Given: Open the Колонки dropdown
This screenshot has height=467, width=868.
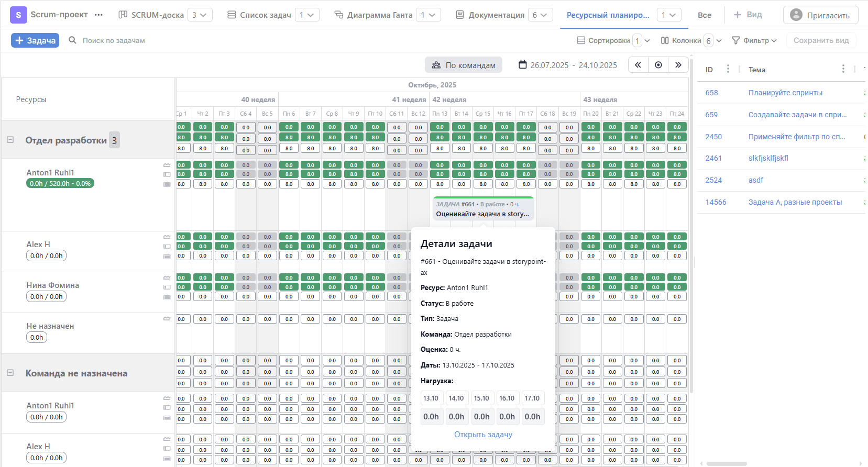Looking at the screenshot, I should point(690,40).
